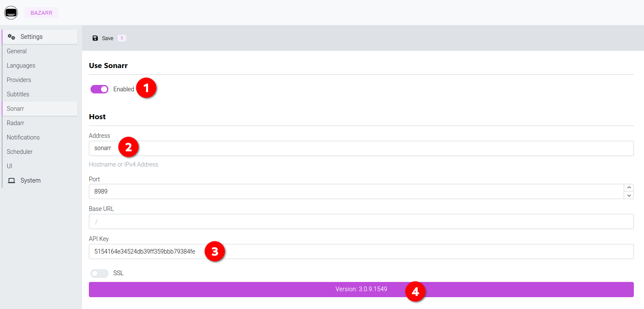Click the 'Use Sonarr' section heading

click(x=108, y=66)
